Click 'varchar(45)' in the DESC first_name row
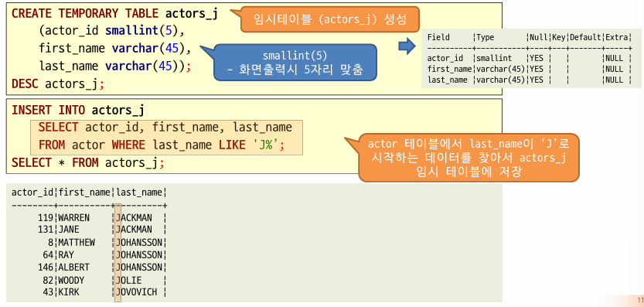The width and height of the screenshot is (644, 307). tap(500, 70)
